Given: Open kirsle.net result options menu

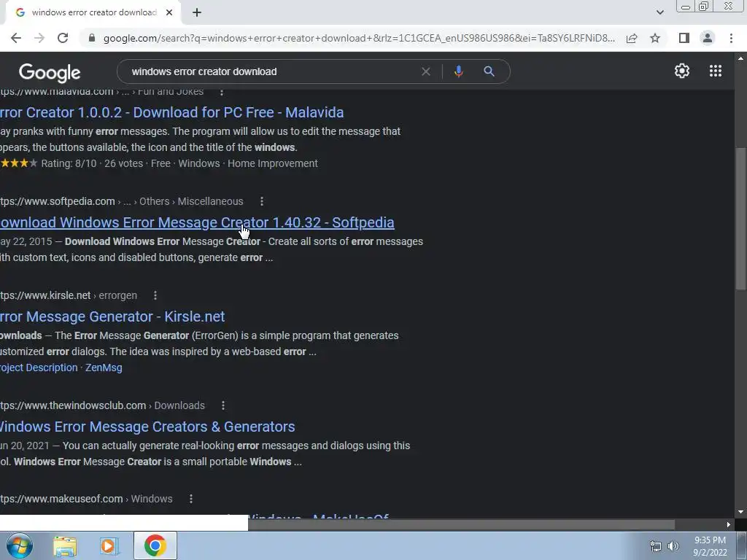Looking at the screenshot, I should pyautogui.click(x=155, y=295).
